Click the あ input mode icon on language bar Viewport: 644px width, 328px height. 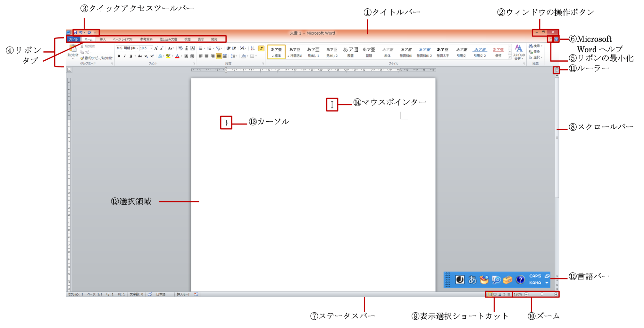(x=472, y=280)
